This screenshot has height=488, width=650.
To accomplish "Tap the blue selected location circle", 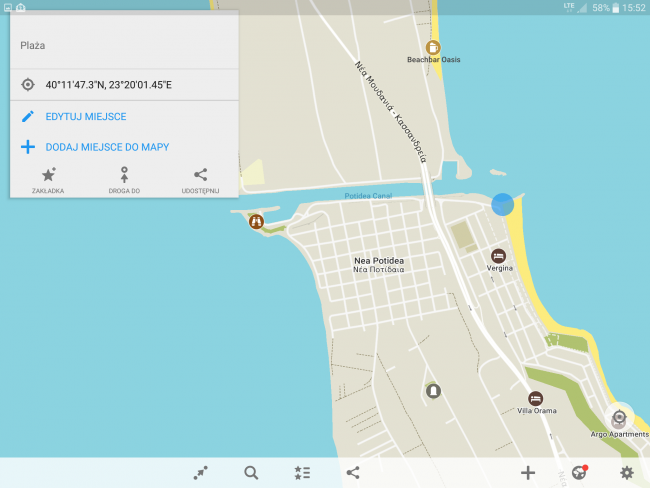I will pyautogui.click(x=502, y=204).
